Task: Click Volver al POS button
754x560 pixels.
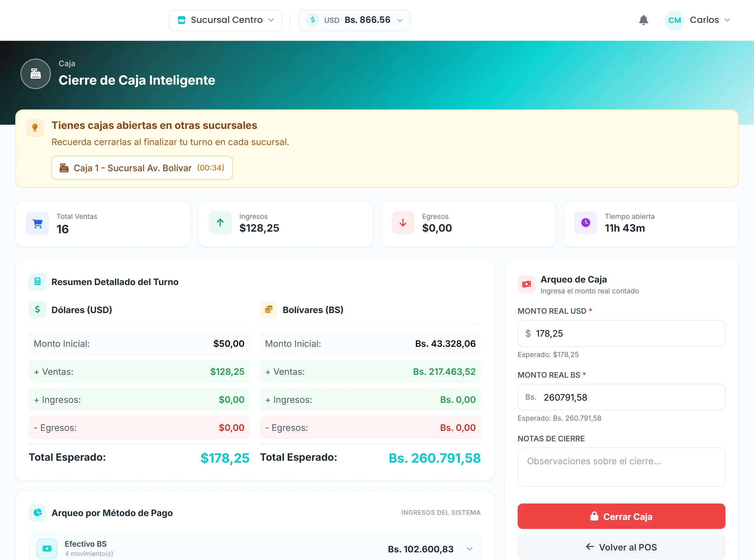Action: coord(621,547)
